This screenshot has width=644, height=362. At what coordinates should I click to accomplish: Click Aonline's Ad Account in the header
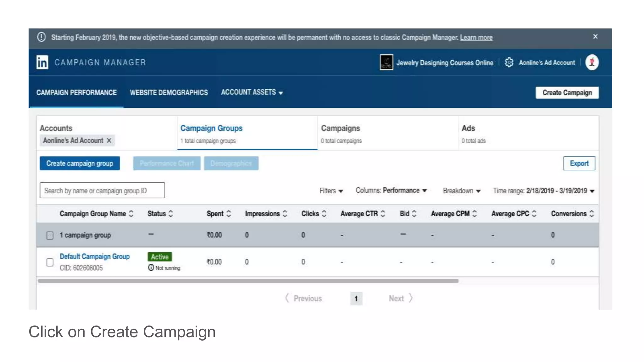pos(547,63)
